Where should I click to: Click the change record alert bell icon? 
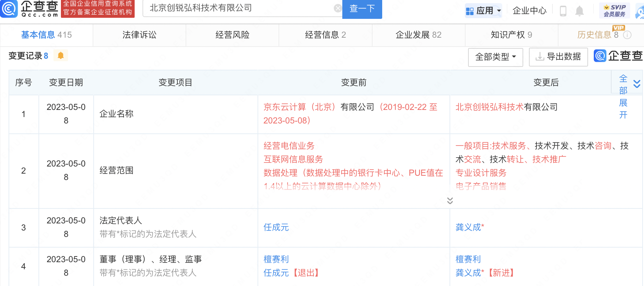(x=61, y=55)
